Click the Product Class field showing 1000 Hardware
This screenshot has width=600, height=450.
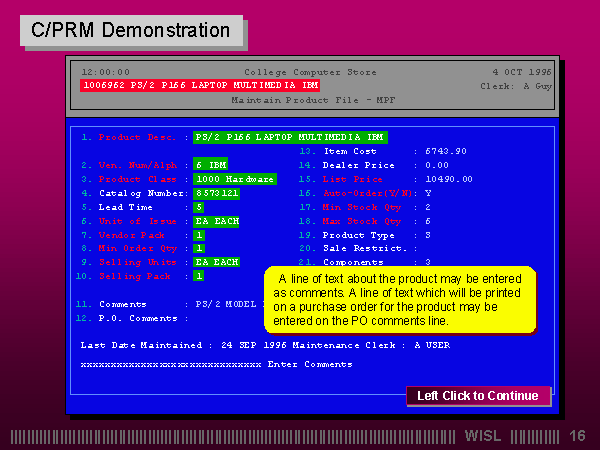tap(234, 178)
